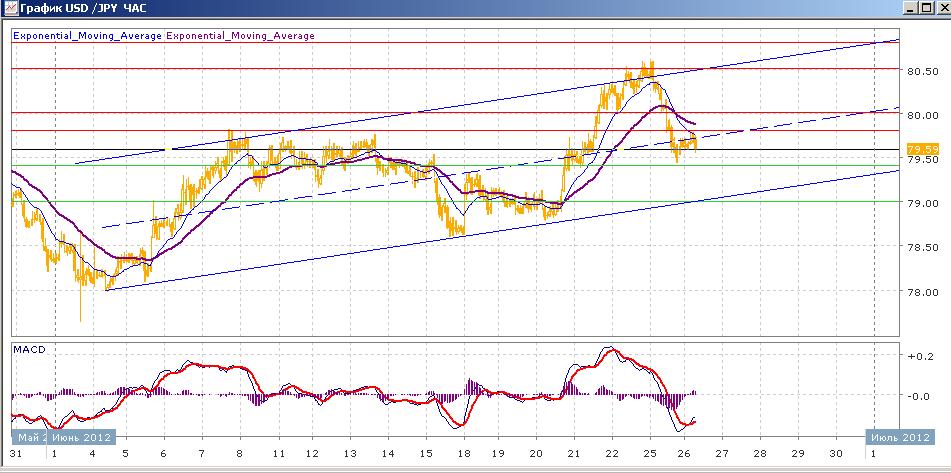Screen dimensions: 951x473
Task: Click the 'Июль 2012' month label
Action: pos(900,437)
